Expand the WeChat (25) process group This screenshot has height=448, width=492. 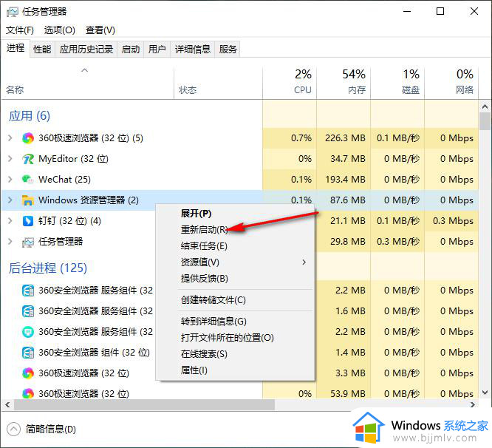coord(10,180)
